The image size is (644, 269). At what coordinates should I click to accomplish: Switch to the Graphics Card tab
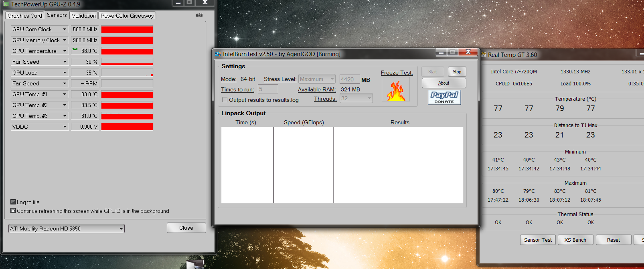25,16
